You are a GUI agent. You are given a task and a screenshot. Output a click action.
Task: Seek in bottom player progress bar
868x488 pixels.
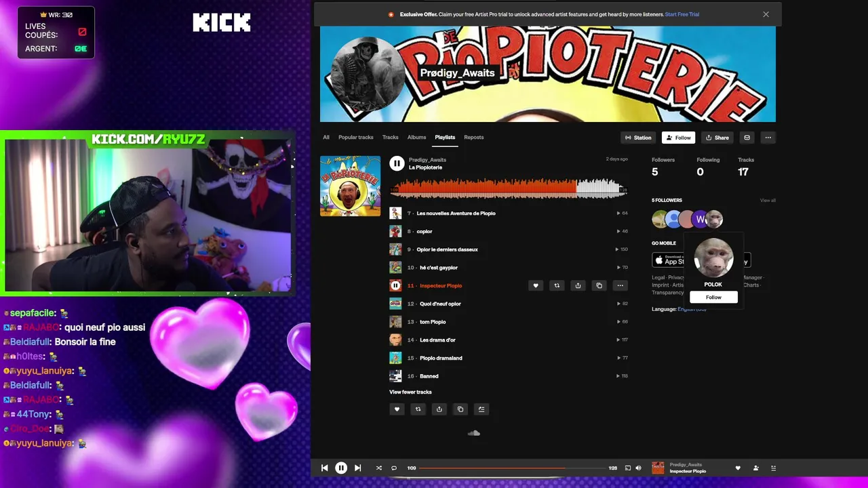[x=512, y=468]
